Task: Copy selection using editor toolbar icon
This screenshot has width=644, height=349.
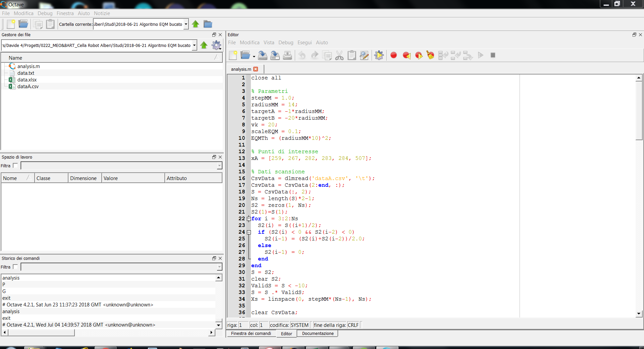Action: point(327,55)
